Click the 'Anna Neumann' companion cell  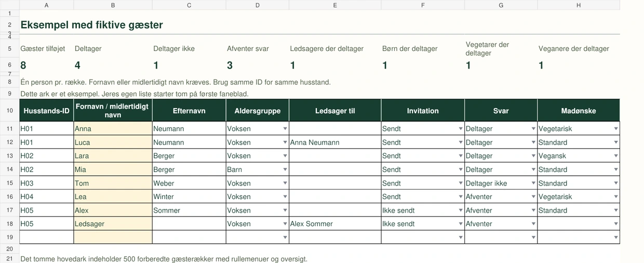tap(335, 142)
